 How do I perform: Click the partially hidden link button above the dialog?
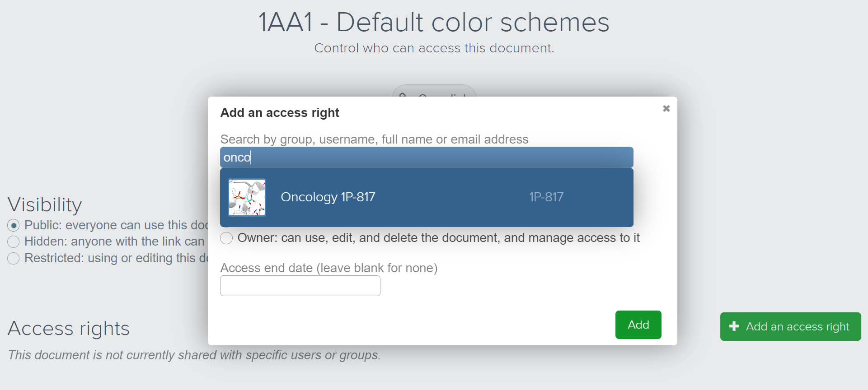[x=434, y=92]
